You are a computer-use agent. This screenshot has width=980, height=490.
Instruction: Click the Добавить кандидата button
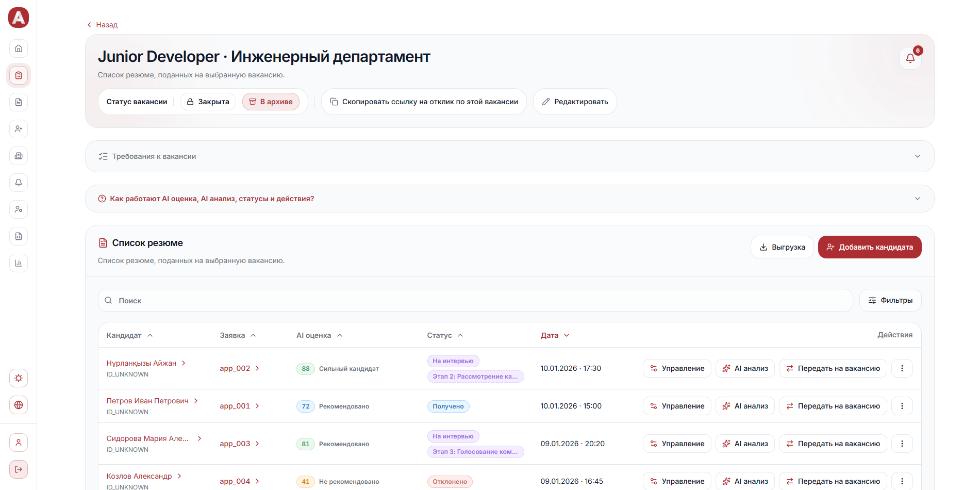870,247
